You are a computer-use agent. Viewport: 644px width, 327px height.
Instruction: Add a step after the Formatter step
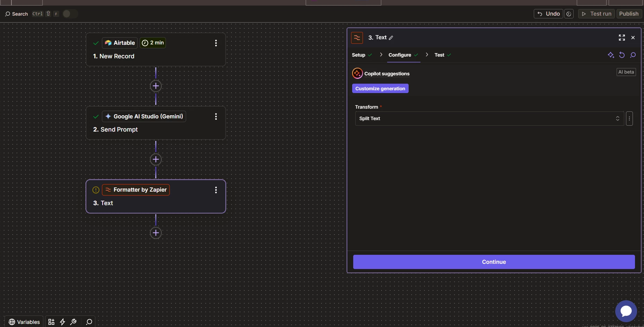(x=156, y=233)
